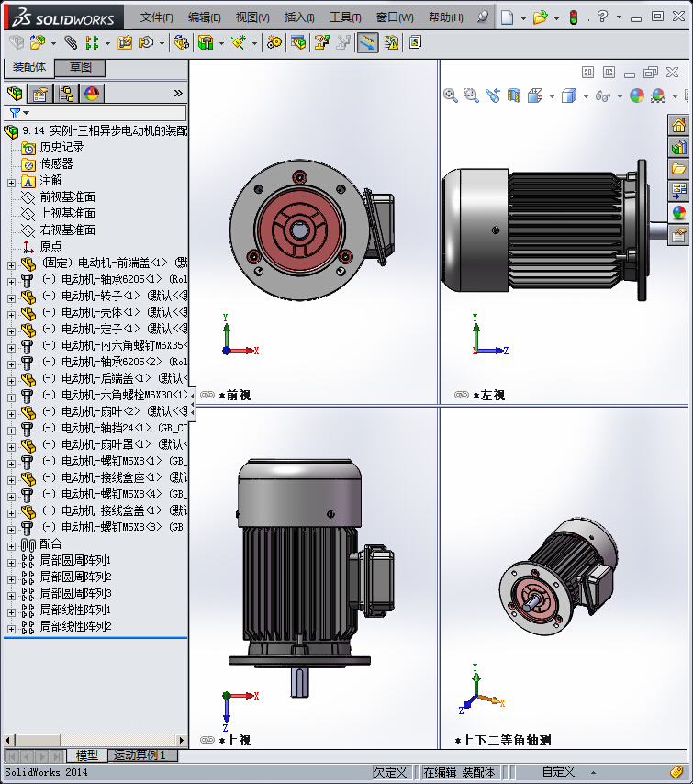Click the Display Style box icon

[x=569, y=95]
